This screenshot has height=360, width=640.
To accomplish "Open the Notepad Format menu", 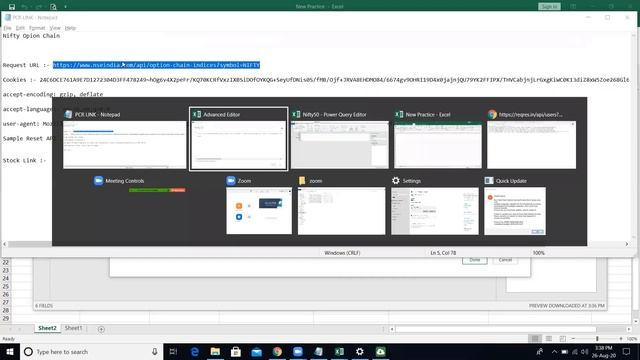I will 37,28.
